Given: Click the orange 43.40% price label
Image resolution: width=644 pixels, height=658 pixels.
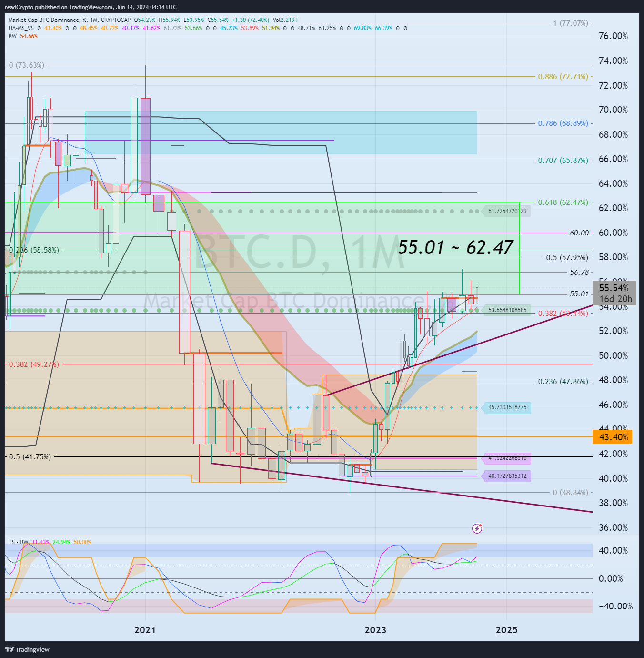Looking at the screenshot, I should click(x=614, y=437).
